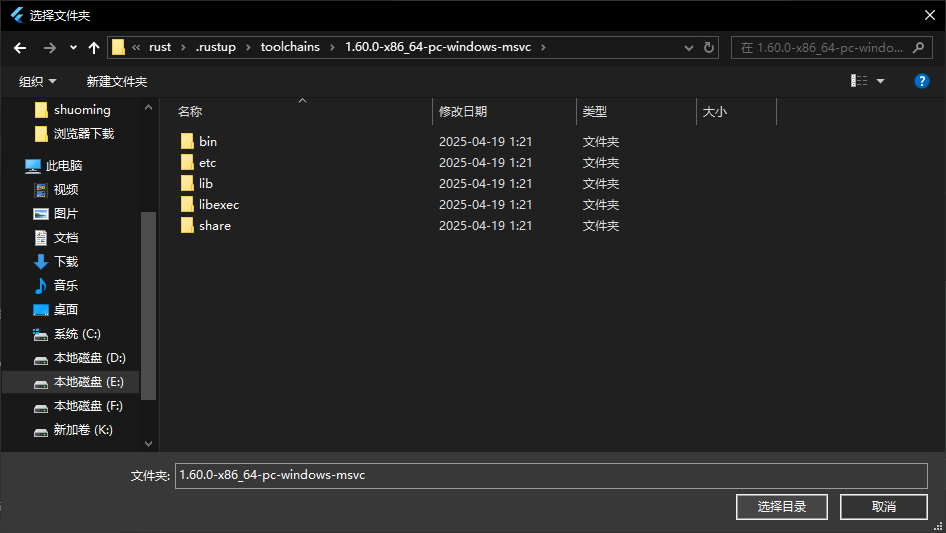Select the etc folder
This screenshot has width=946, height=533.
(208, 163)
